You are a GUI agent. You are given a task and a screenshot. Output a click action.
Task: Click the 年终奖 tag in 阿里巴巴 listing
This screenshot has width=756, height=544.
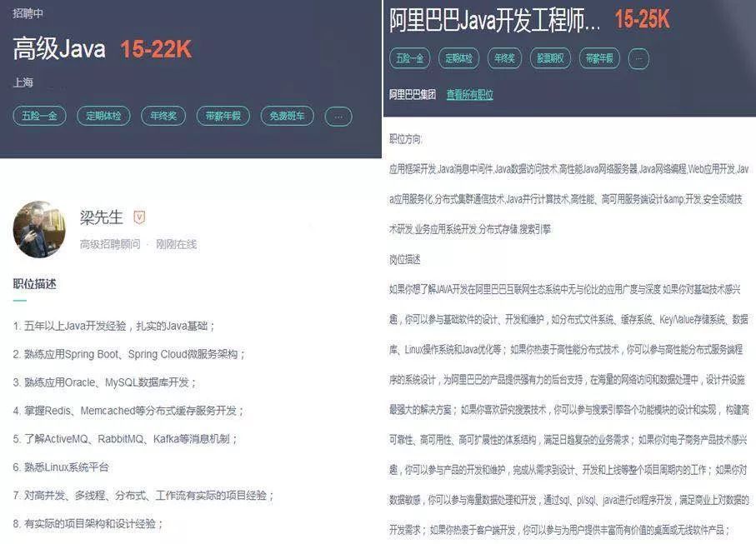(x=504, y=58)
